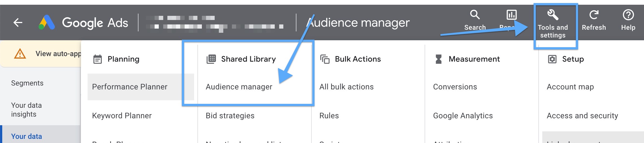
Task: Click the Shared Library heading
Action: coord(249,59)
